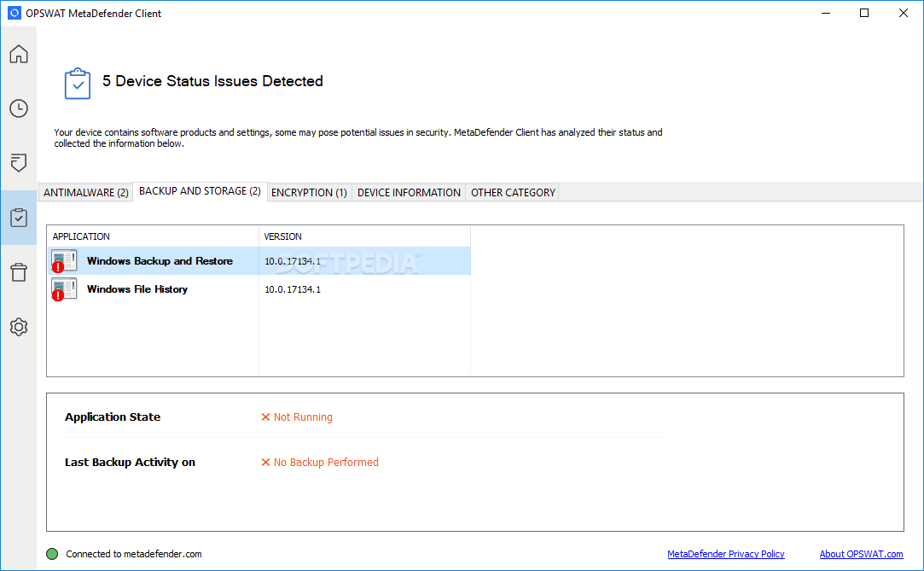
Task: Switch to the DEVICE INFORMATION tab
Action: pos(409,193)
